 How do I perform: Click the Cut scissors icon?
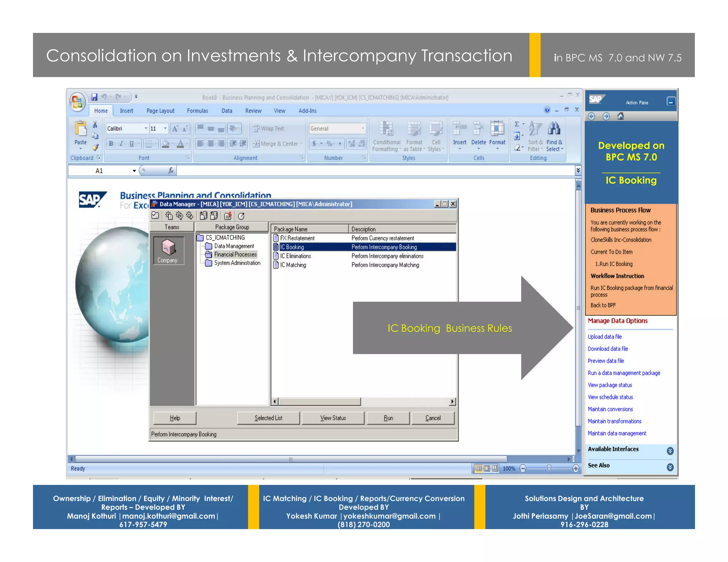pyautogui.click(x=95, y=124)
